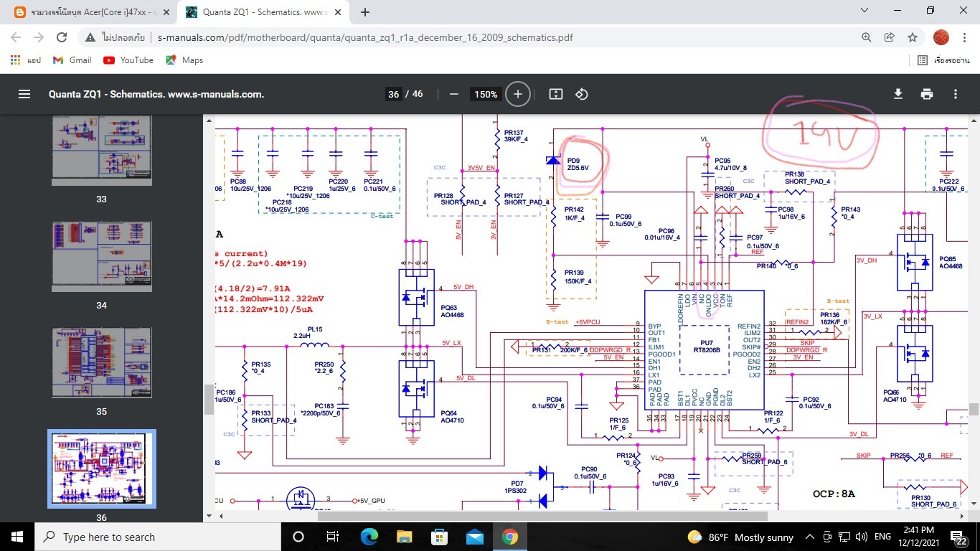Open the Chrome zoom magnifier icon
980x551 pixels.
tap(867, 37)
